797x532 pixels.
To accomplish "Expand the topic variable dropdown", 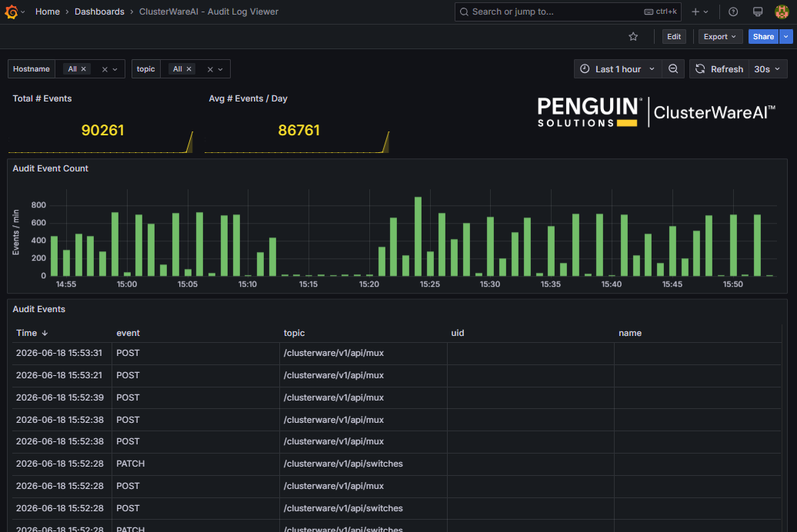I will [221, 70].
